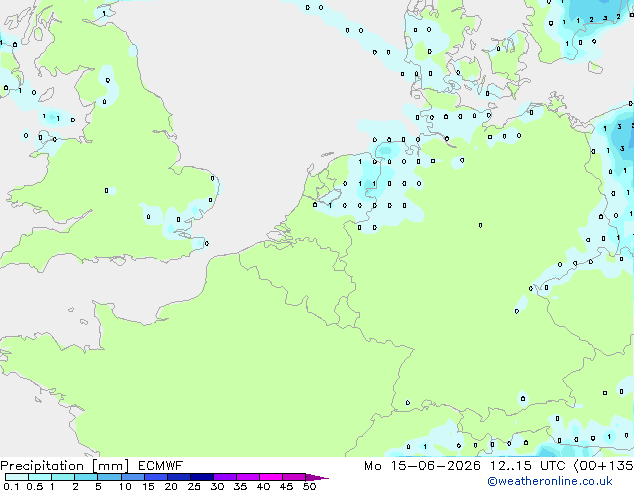Click the legend label '50'
This screenshot has height=490, width=634.
309,486
